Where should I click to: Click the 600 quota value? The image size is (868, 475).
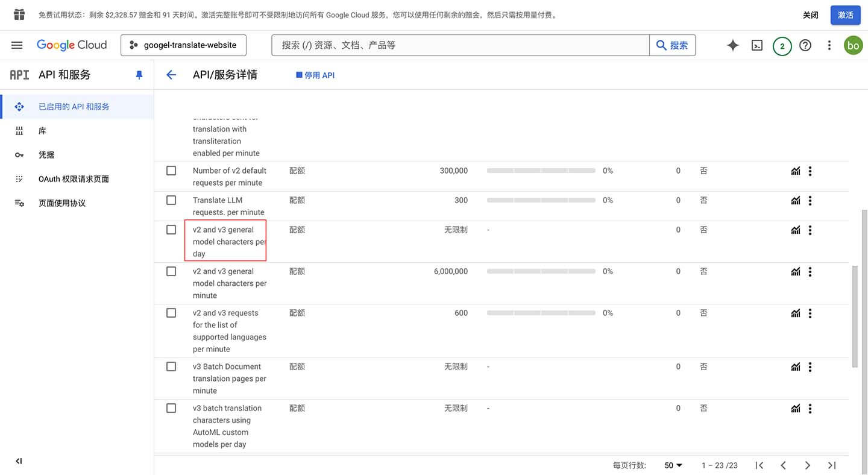tap(461, 313)
